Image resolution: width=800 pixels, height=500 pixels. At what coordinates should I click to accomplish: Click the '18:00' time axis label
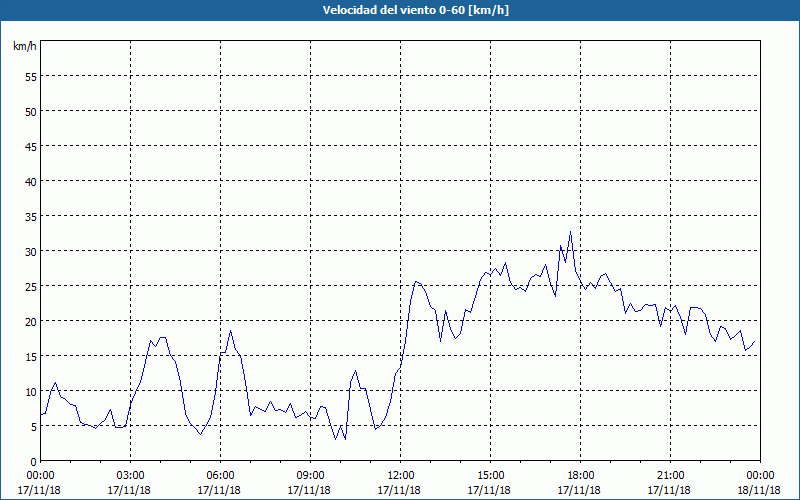(580, 476)
